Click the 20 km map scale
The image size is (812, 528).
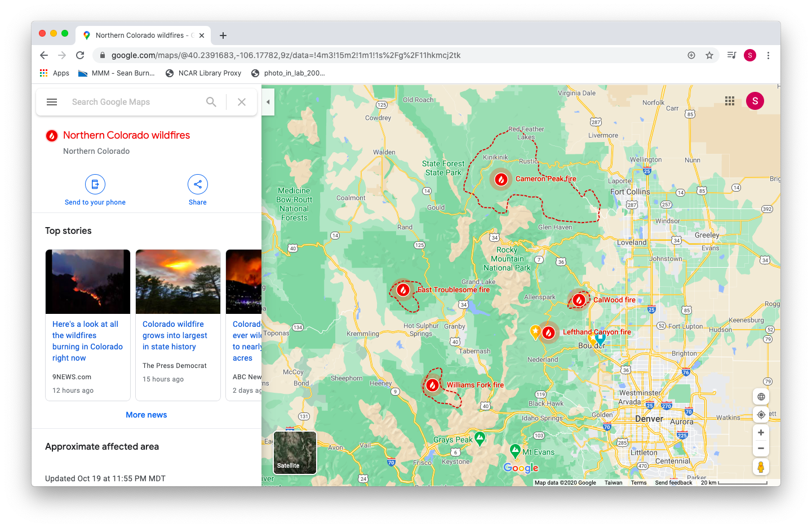pos(734,482)
